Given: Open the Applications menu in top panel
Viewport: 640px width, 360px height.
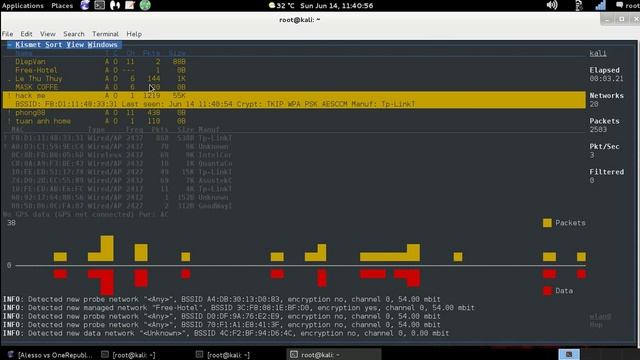Looking at the screenshot, I should (22, 5).
